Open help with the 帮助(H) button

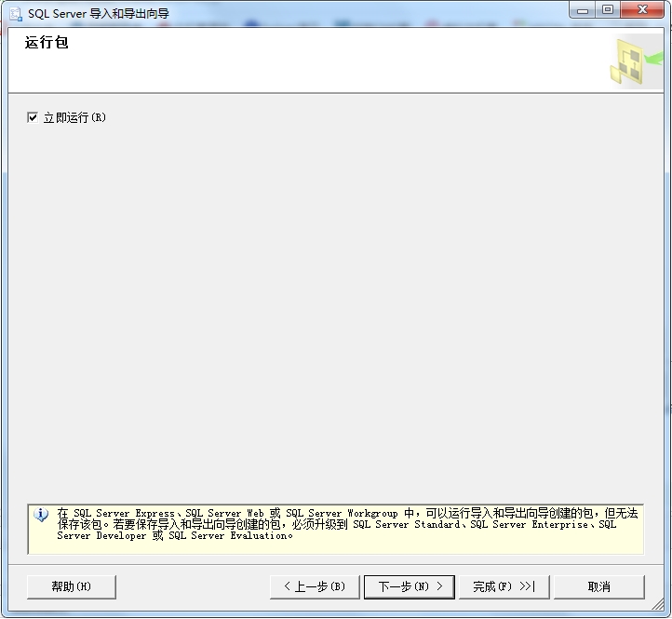[72, 586]
